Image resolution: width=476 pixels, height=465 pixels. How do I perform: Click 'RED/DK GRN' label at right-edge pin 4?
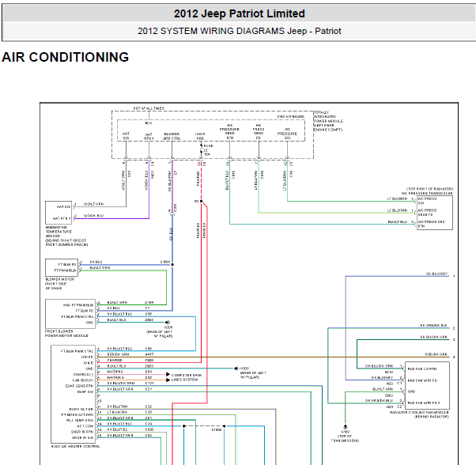click(x=436, y=354)
